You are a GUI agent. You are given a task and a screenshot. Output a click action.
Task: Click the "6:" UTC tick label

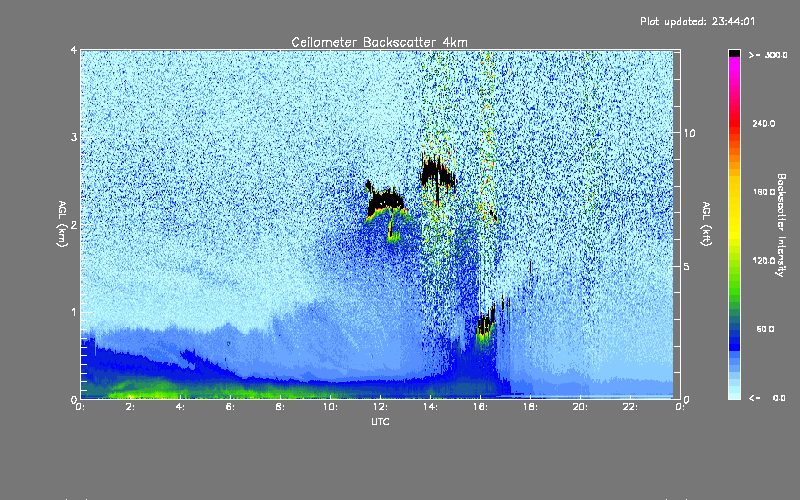(230, 407)
